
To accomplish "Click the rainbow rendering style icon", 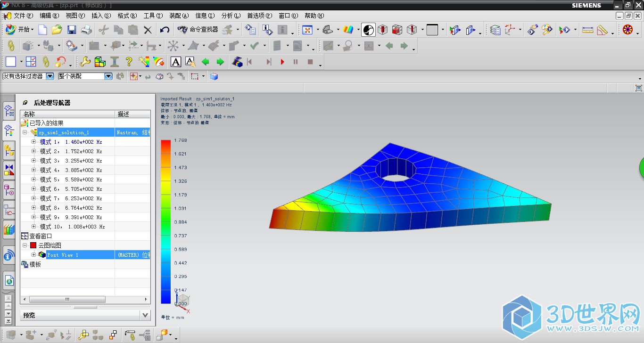I will pos(348,30).
